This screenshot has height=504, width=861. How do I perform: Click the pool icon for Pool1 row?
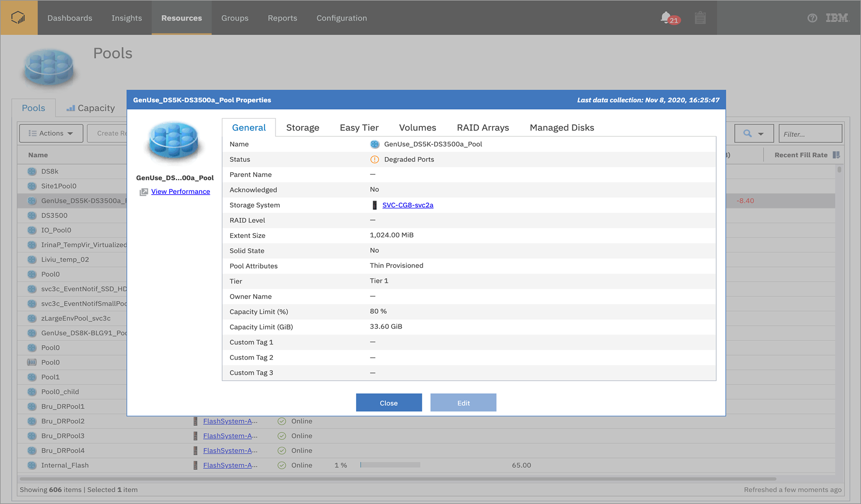pos(32,377)
